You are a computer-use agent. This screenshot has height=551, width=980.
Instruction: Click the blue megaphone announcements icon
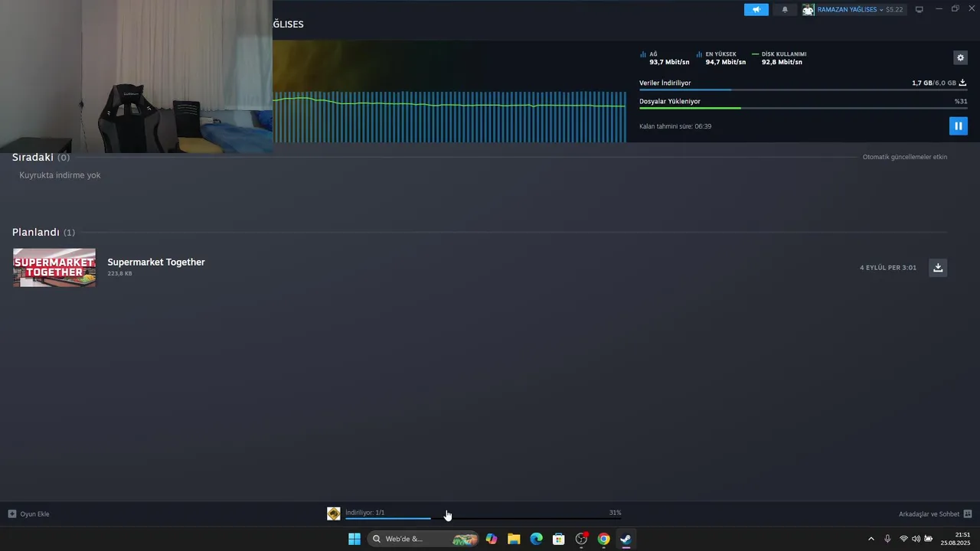[x=756, y=9]
